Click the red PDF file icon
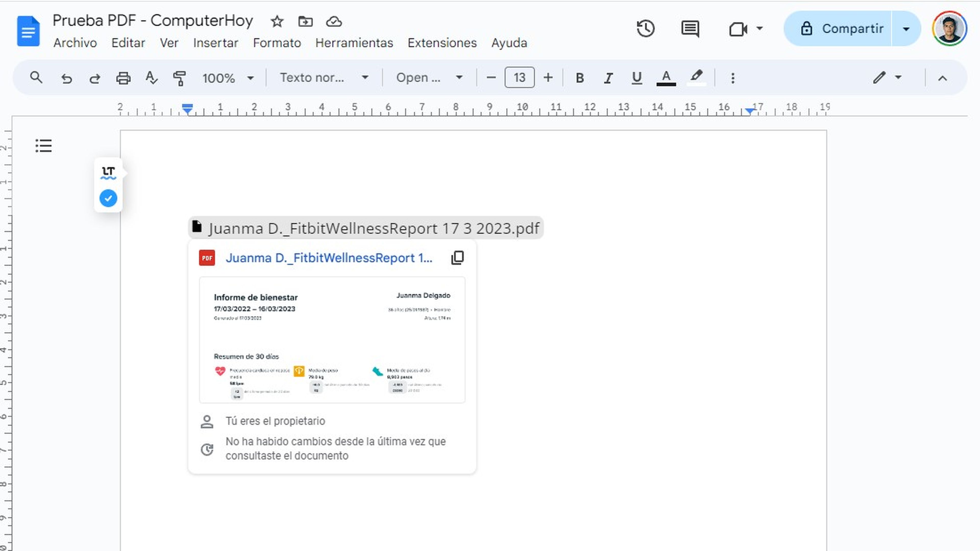This screenshot has height=551, width=980. click(x=207, y=258)
